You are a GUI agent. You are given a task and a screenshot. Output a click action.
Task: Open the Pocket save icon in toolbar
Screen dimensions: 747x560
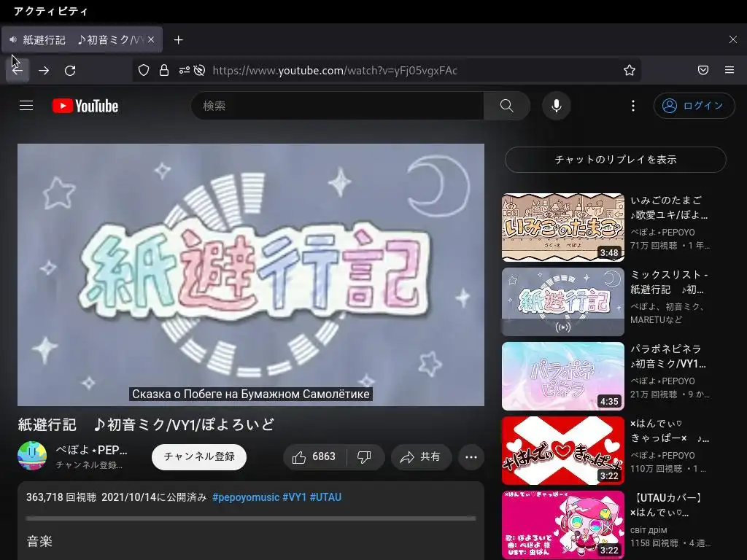click(x=703, y=71)
